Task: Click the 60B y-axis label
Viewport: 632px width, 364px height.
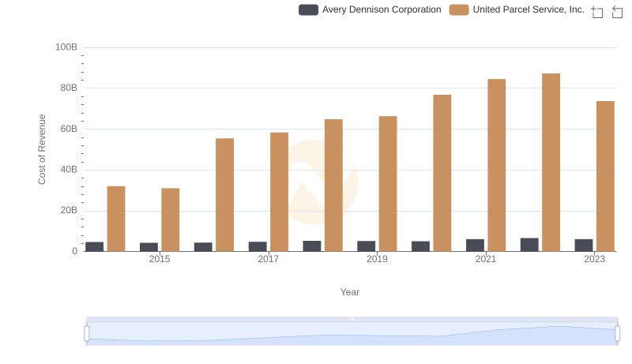Action: click(x=69, y=129)
